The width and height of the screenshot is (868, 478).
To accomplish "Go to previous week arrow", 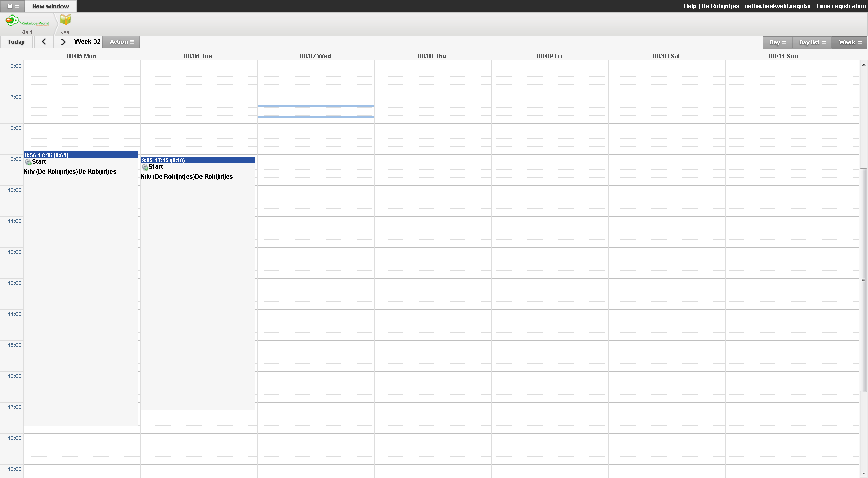I will point(44,42).
